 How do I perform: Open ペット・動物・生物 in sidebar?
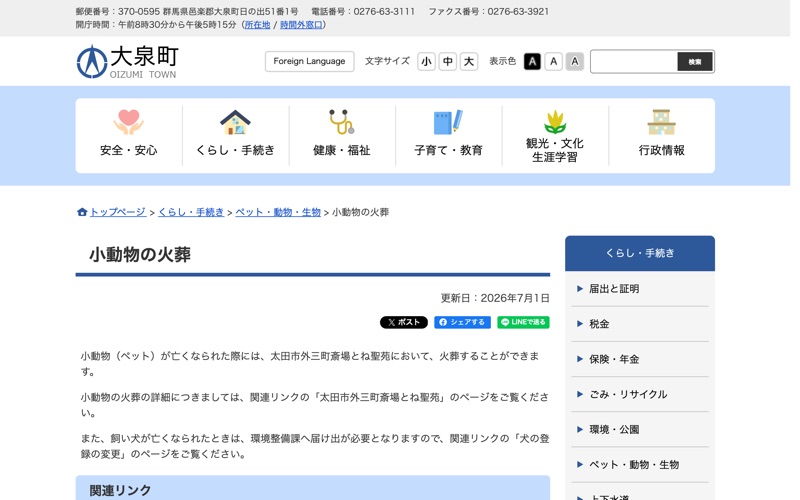tap(640, 465)
